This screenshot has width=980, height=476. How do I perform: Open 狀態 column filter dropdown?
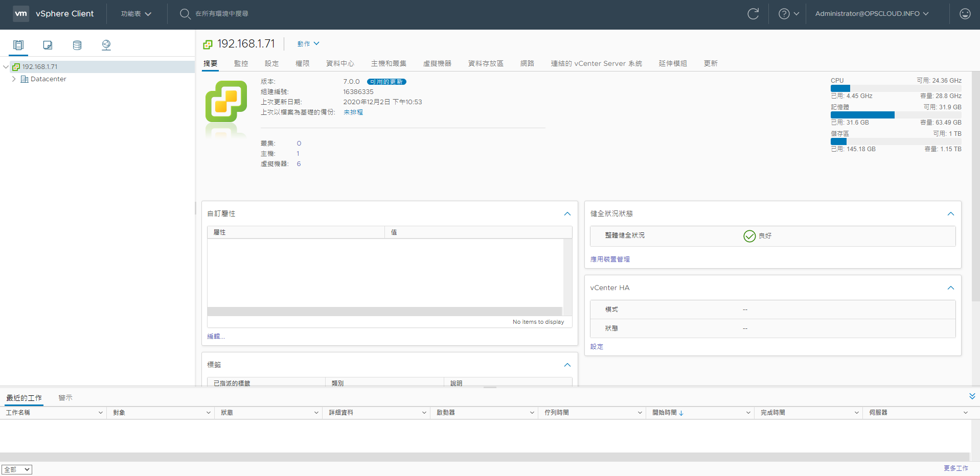[316, 413]
